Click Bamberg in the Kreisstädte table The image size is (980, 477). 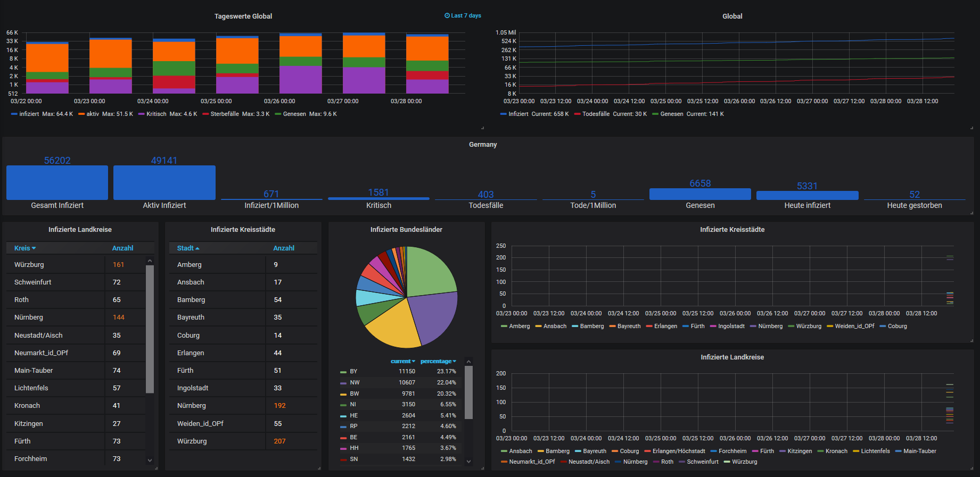tap(191, 300)
